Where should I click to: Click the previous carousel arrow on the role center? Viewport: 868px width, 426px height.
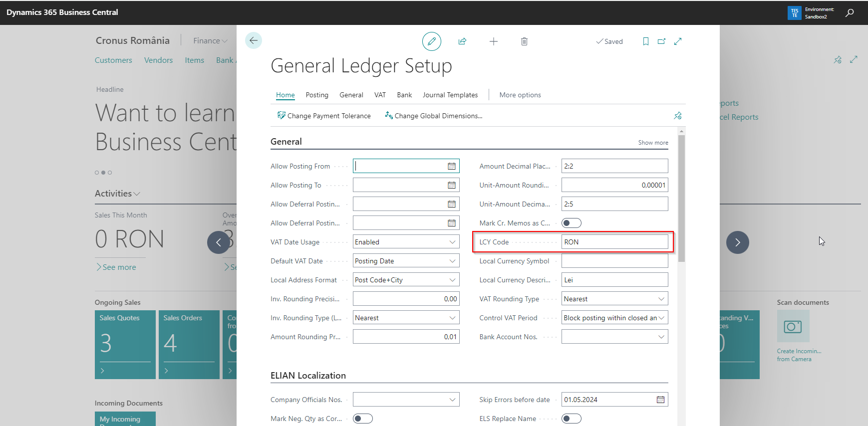click(219, 242)
